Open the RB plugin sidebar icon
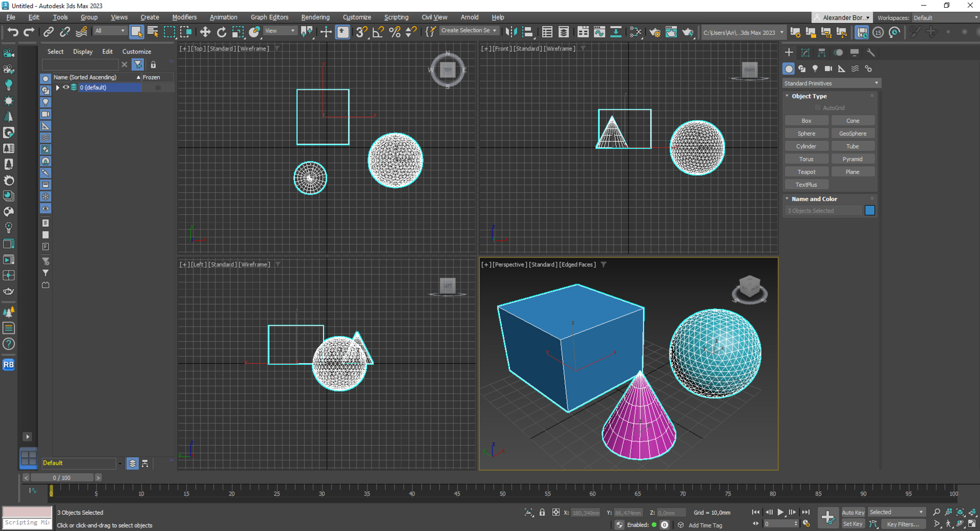Screen dimensions: 980x531 click(9, 365)
